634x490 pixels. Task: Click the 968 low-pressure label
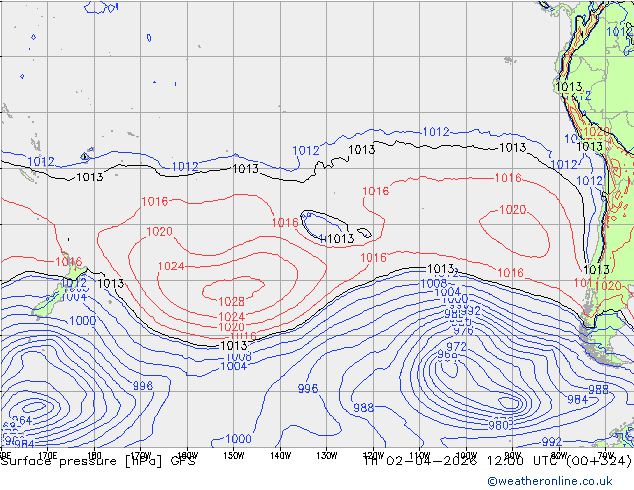pyautogui.click(x=448, y=355)
